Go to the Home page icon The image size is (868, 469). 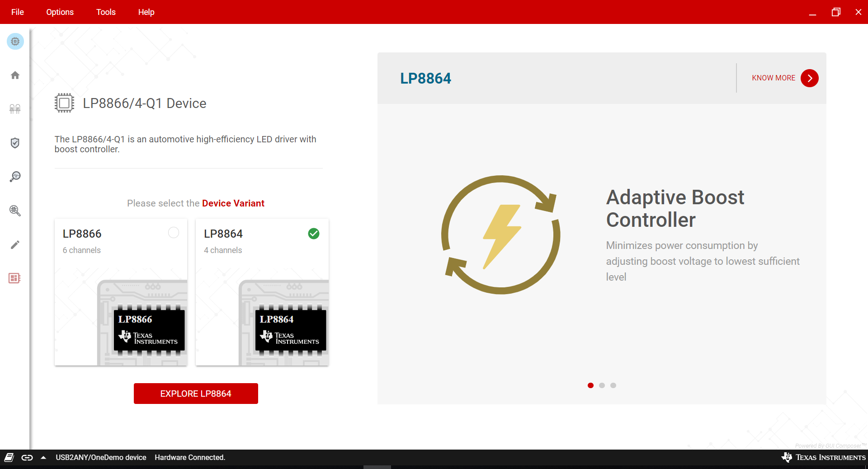coord(15,75)
